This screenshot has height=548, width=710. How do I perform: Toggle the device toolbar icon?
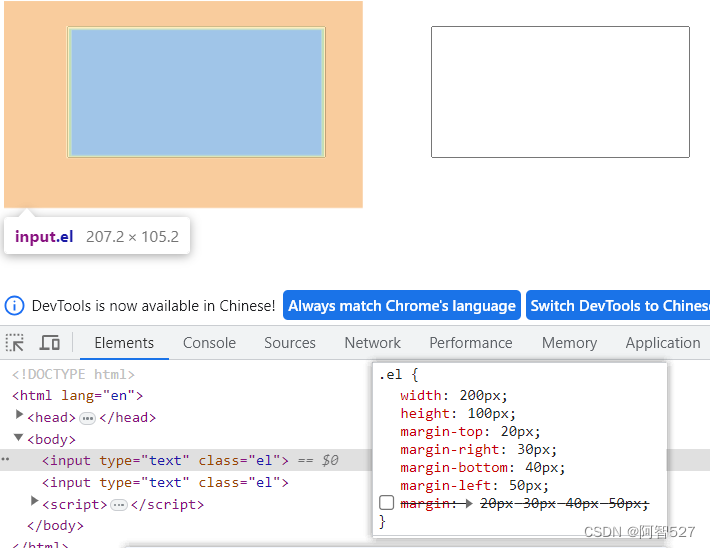(x=50, y=343)
